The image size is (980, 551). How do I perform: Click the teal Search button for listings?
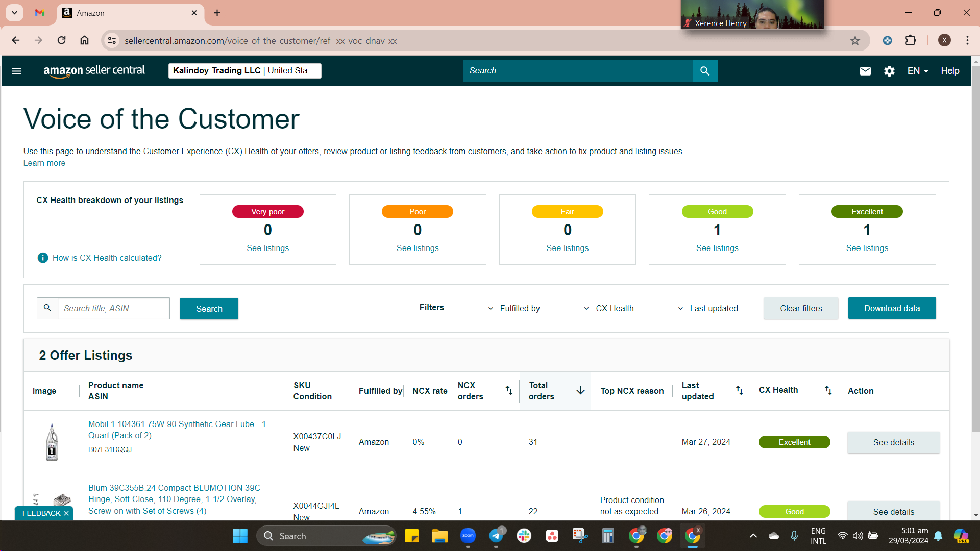click(209, 309)
